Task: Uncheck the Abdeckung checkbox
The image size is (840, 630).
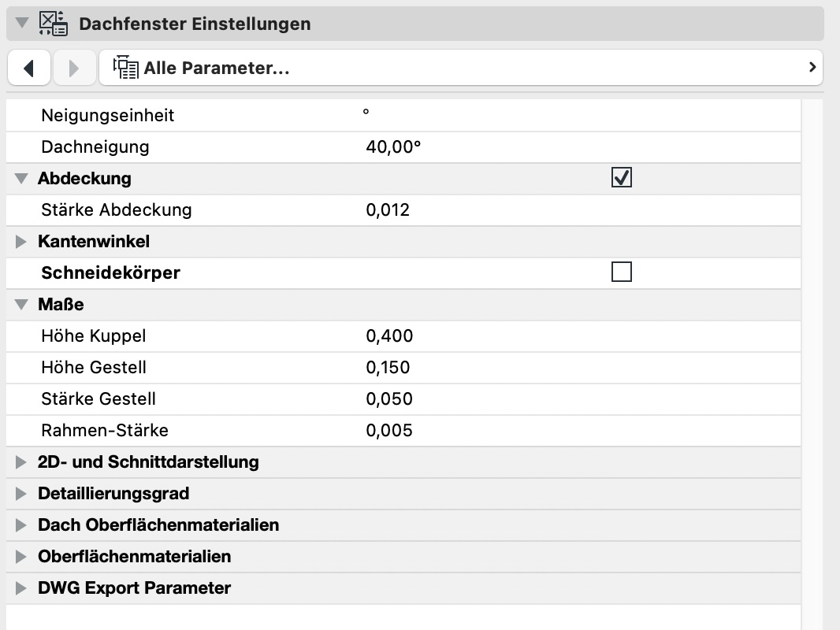Action: [x=622, y=178]
